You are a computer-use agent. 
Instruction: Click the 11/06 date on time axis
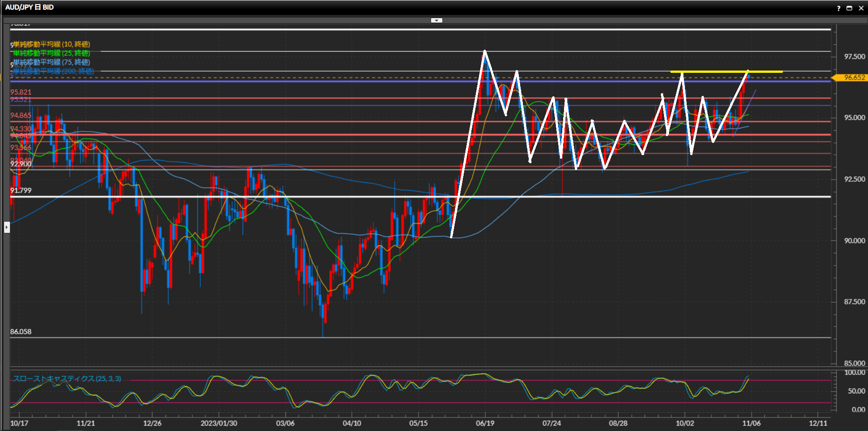click(x=751, y=423)
